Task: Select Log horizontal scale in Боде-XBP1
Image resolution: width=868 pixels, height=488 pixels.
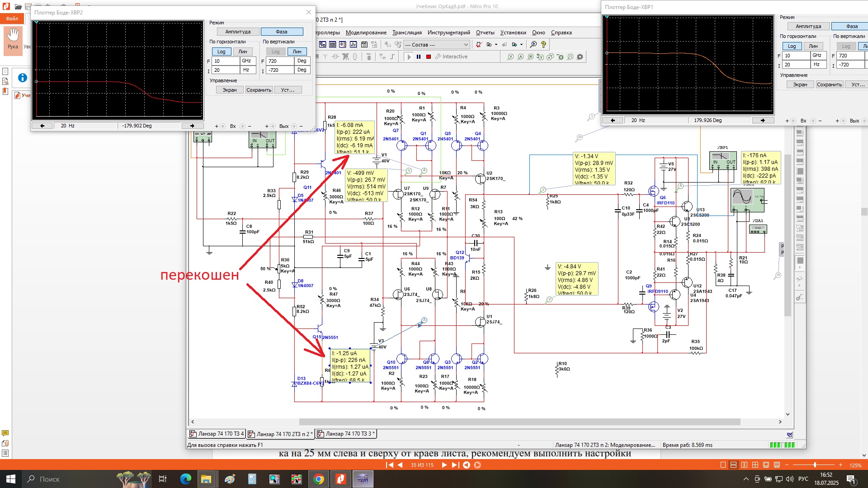Action: (x=792, y=46)
